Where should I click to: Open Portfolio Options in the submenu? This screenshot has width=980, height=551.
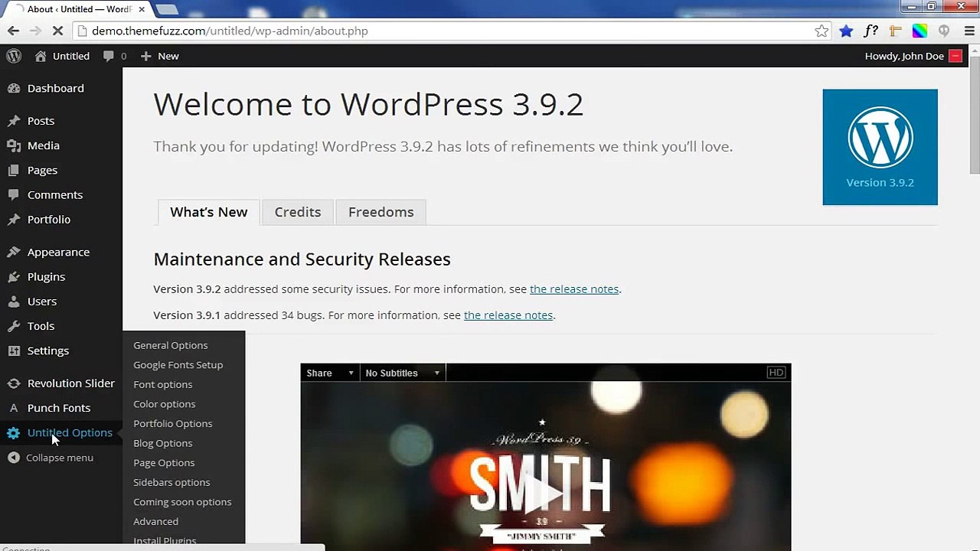(173, 423)
